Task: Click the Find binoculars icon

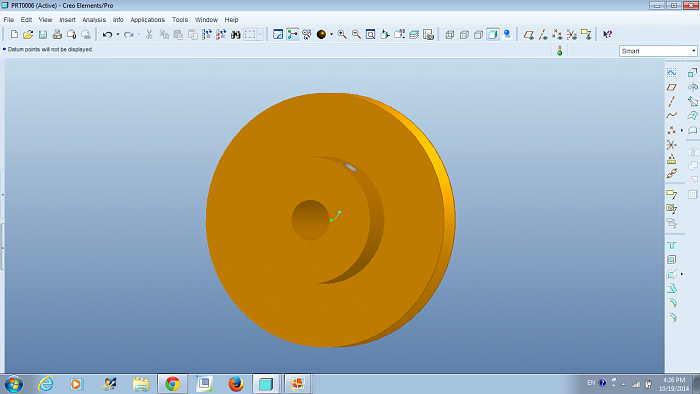Action: pyautogui.click(x=236, y=34)
